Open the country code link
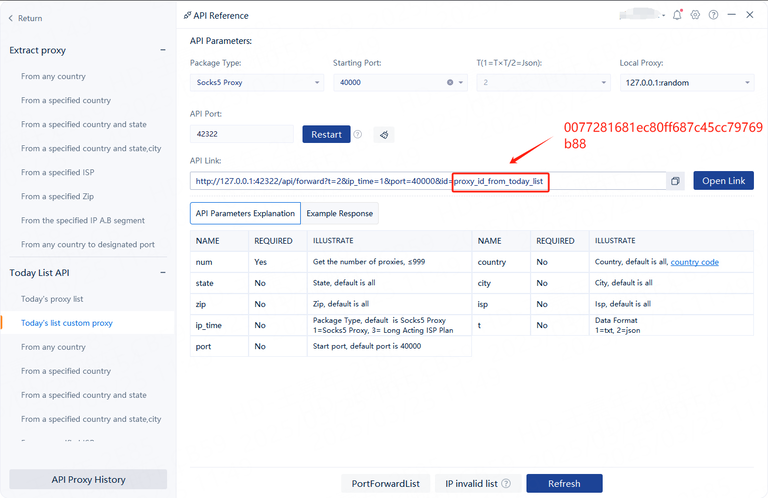This screenshot has height=498, width=768. [694, 262]
